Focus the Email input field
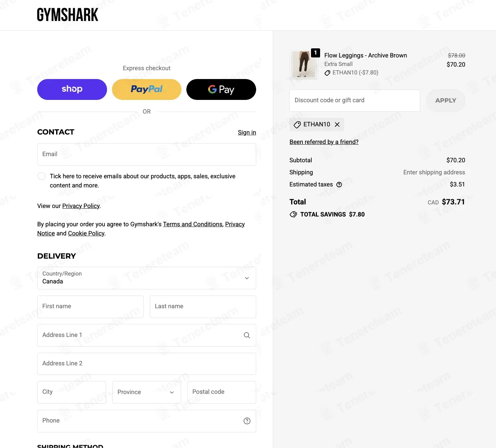 tap(147, 154)
